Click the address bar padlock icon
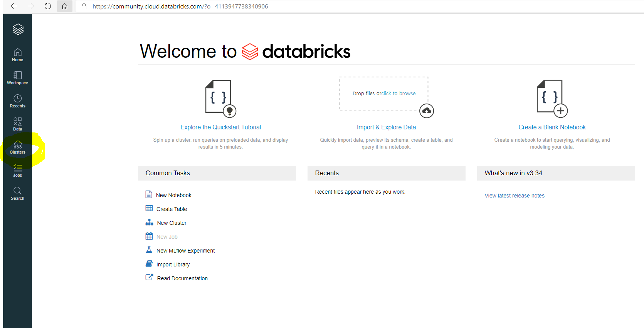 tap(84, 6)
